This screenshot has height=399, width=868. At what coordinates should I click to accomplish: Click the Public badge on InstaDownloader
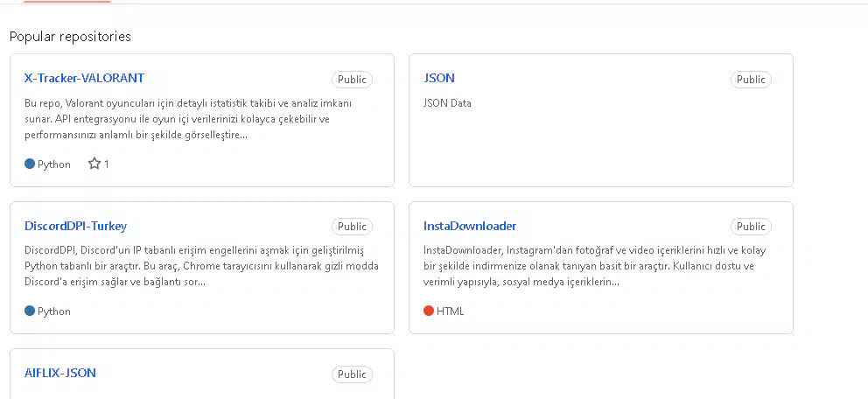pos(751,227)
